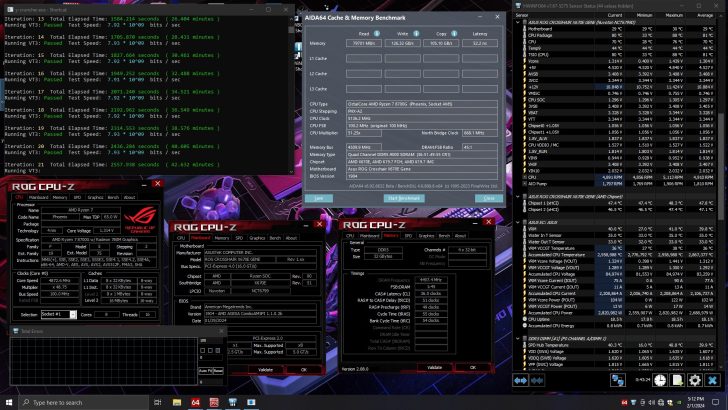Image resolution: width=728 pixels, height=410 pixels.
Task: Click last blue-window taskbar app icon
Action: tap(251, 402)
